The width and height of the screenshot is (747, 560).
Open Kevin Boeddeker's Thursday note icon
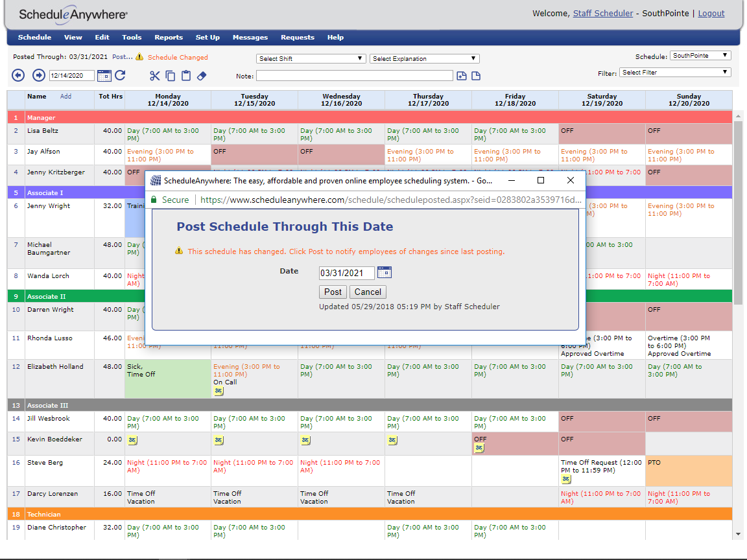click(x=392, y=440)
